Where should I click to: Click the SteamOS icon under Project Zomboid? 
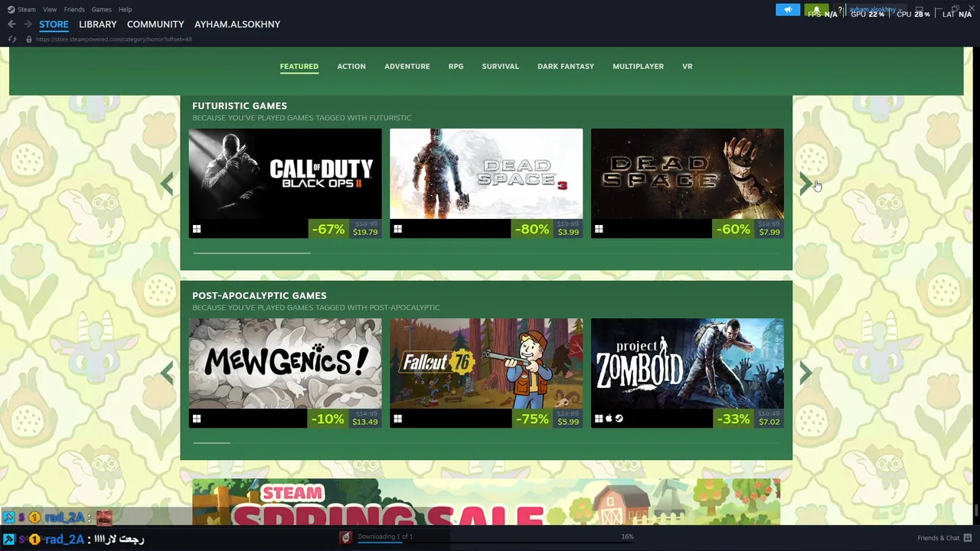(619, 419)
